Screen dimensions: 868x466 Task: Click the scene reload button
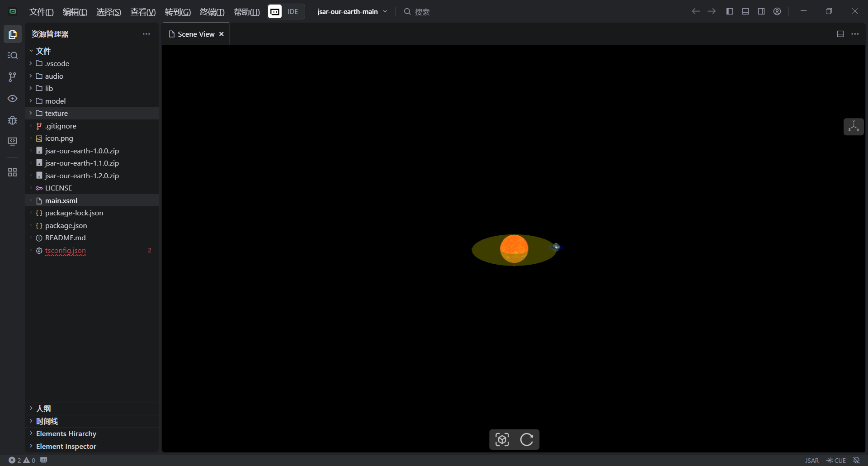point(527,439)
